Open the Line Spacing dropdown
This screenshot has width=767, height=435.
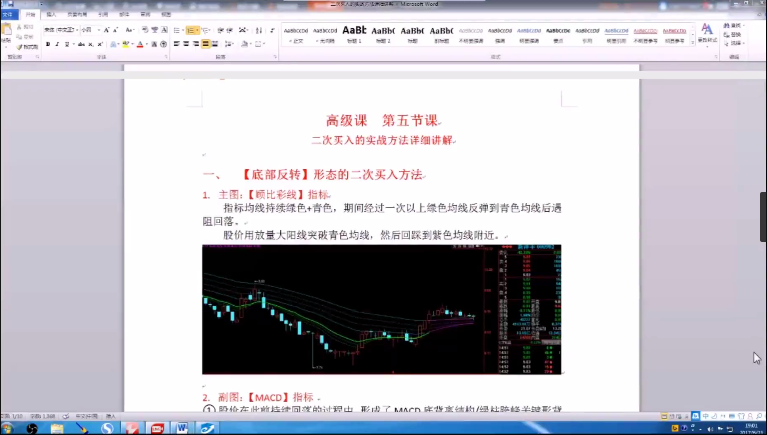click(229, 44)
